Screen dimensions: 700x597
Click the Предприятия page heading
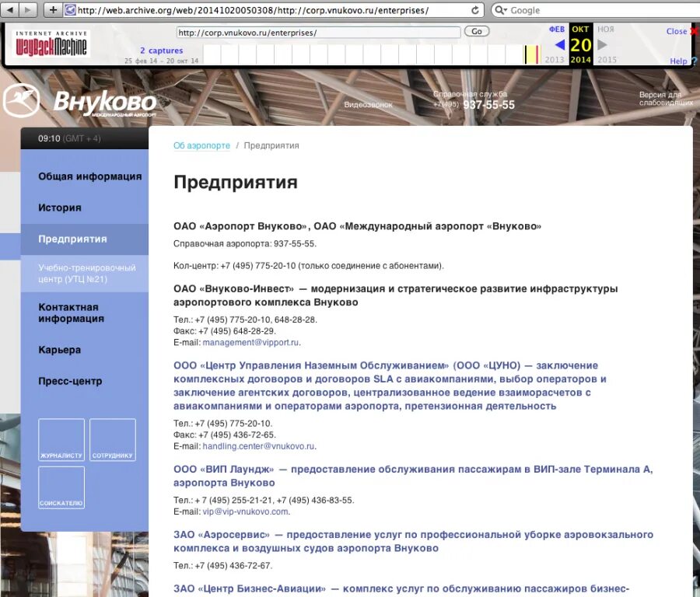(235, 182)
